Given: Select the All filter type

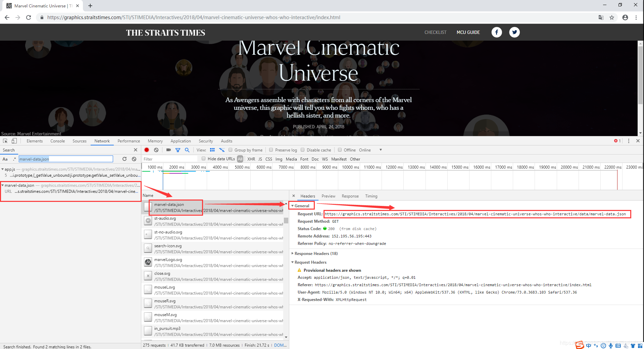Looking at the screenshot, I should pyautogui.click(x=240, y=159).
